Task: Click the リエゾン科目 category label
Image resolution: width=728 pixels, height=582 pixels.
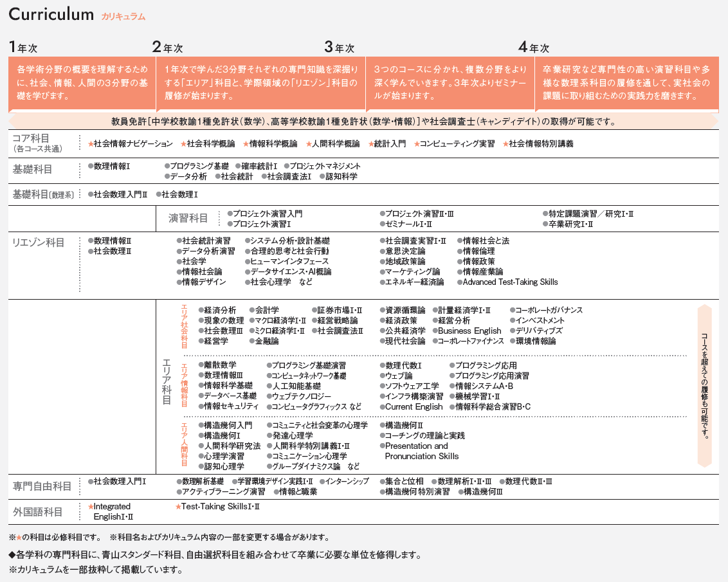Action: pos(39,242)
